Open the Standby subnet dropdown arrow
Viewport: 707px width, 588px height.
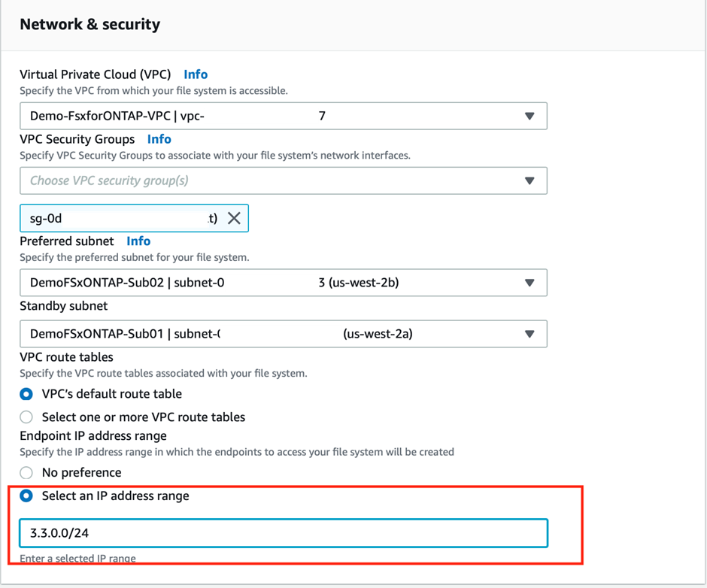[x=529, y=334]
